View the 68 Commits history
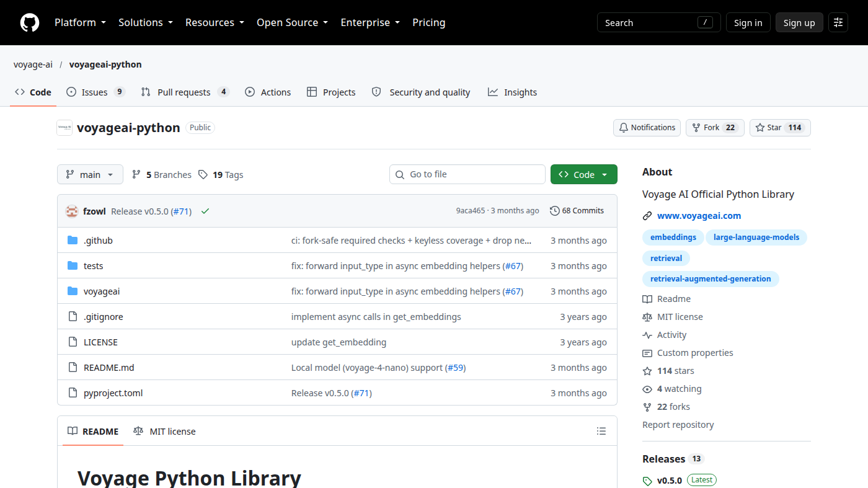The image size is (868, 488). [577, 211]
